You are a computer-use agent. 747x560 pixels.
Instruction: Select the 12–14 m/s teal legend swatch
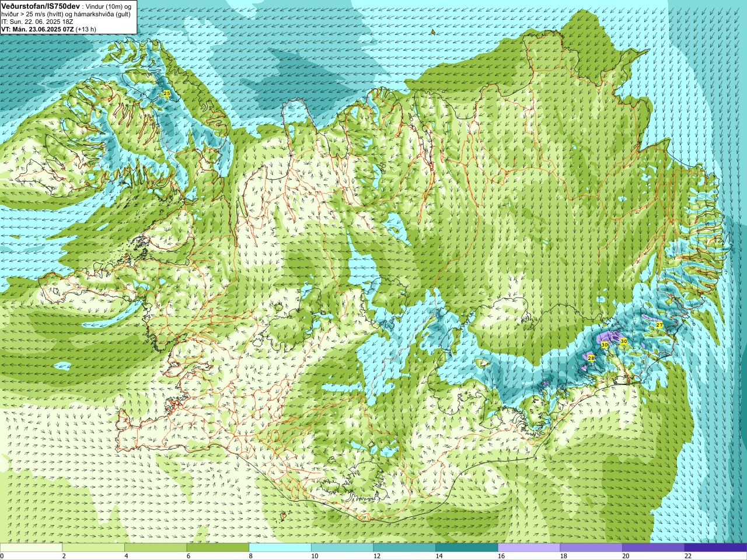click(x=404, y=547)
